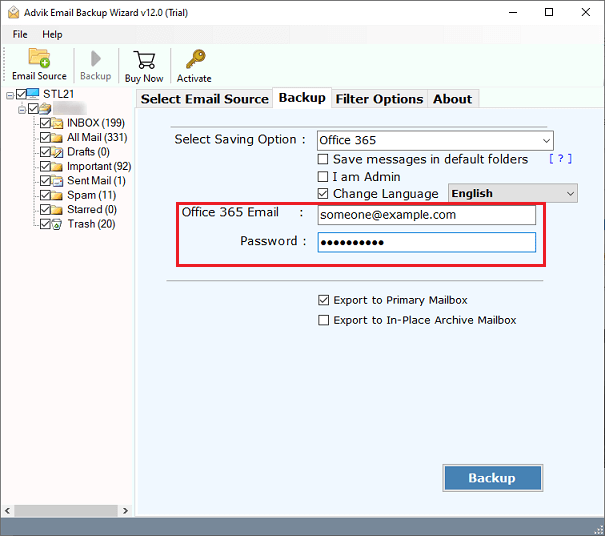The width and height of the screenshot is (605, 536).
Task: Click the folder tree scroll left arrow
Action: [x=7, y=511]
